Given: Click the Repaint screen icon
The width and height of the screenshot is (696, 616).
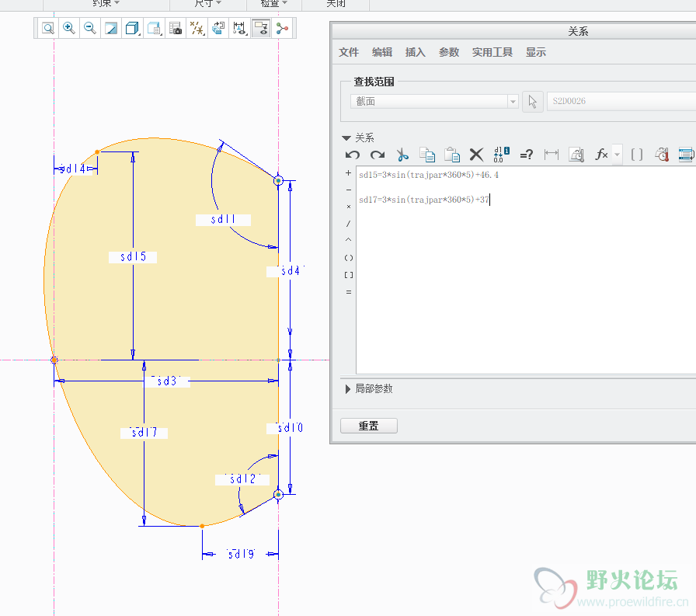Looking at the screenshot, I should pyautogui.click(x=111, y=29).
